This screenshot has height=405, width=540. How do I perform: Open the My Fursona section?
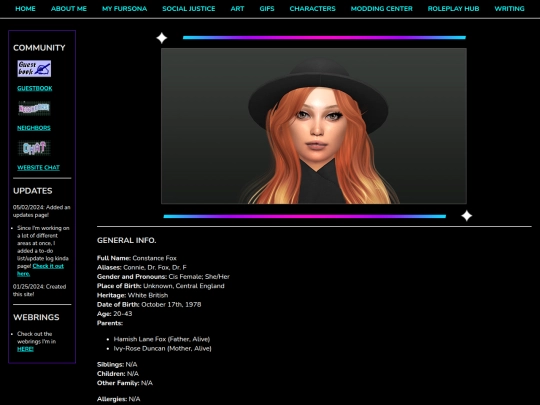tap(124, 9)
